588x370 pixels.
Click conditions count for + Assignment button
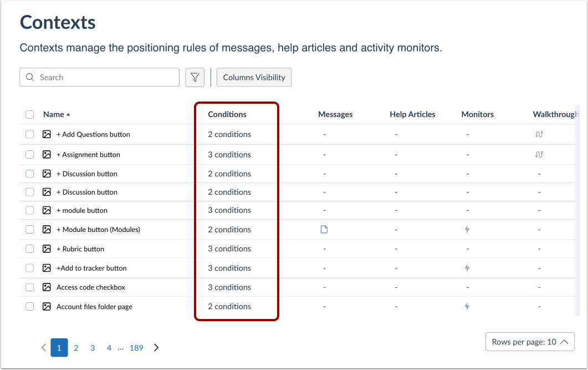(229, 155)
